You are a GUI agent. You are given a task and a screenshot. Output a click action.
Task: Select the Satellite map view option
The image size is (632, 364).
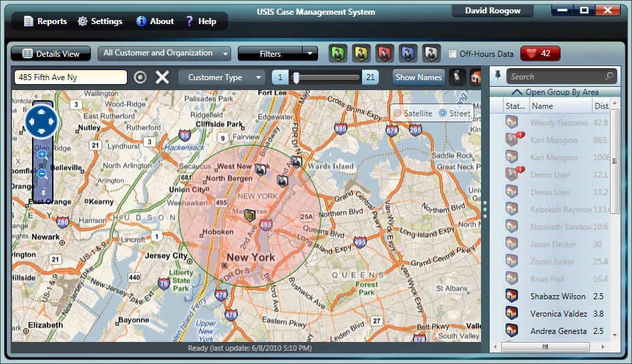pos(399,114)
